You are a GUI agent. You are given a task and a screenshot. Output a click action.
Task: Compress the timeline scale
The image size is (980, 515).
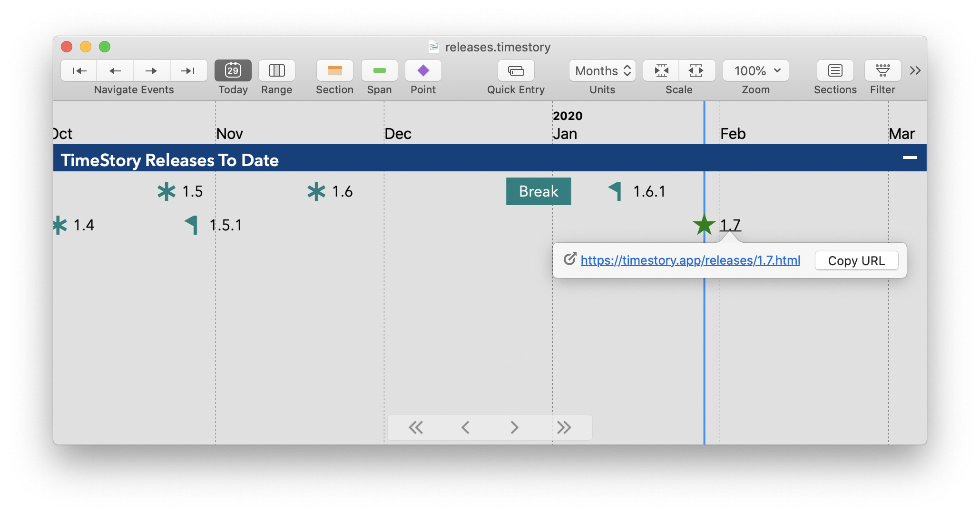661,71
